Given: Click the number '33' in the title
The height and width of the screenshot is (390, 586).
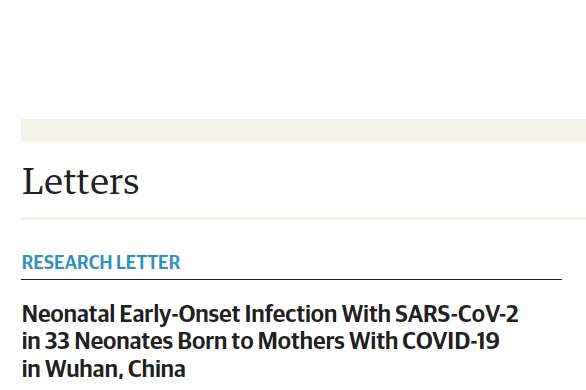Looking at the screenshot, I should 57,341.
